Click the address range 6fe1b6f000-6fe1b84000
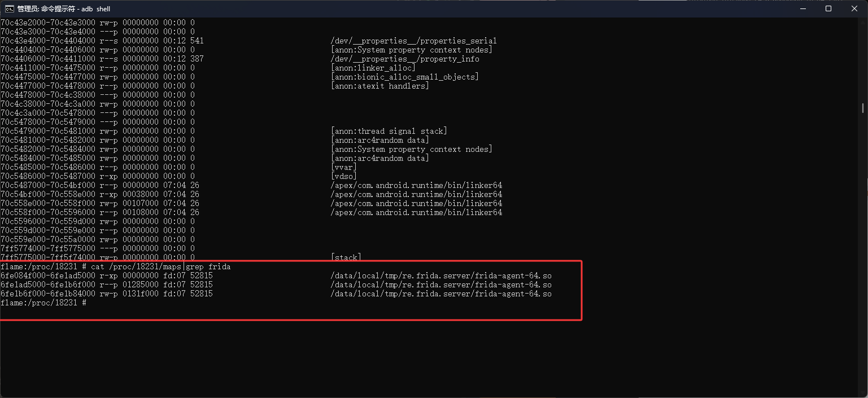868x398 pixels. click(47, 294)
